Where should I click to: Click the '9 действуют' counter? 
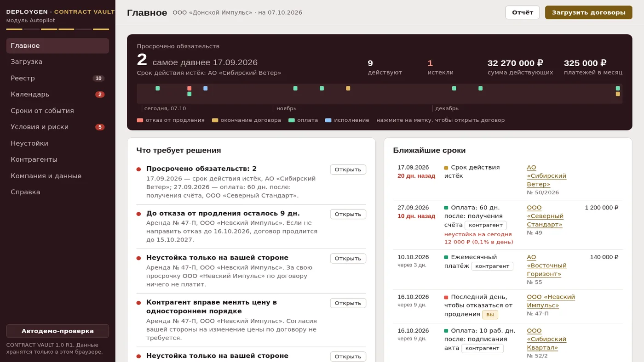click(x=385, y=67)
